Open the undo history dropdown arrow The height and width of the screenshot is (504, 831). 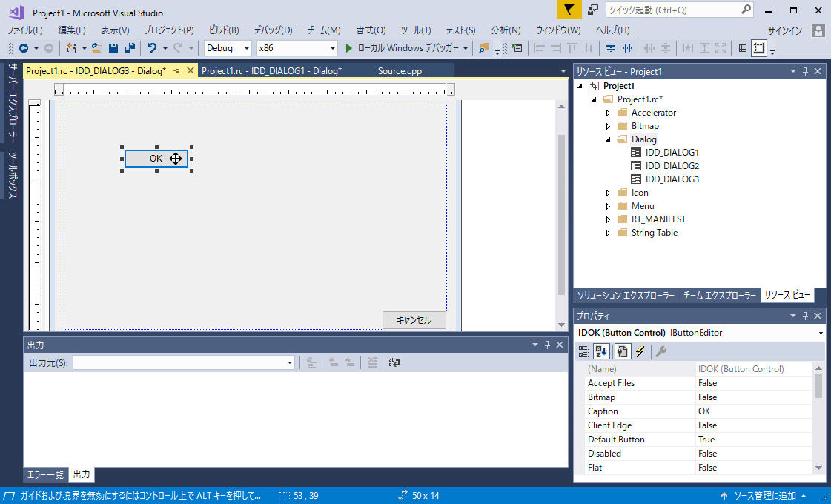165,48
